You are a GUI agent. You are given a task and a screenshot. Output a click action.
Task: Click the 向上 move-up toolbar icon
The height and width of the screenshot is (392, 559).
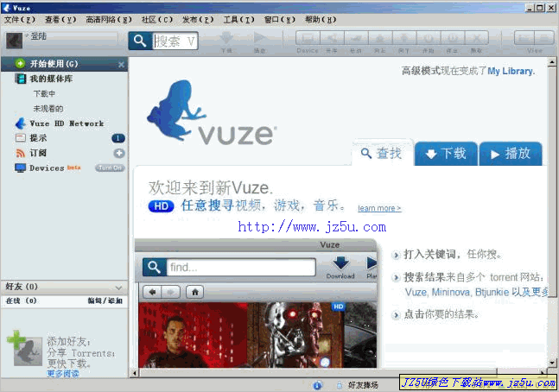380,38
